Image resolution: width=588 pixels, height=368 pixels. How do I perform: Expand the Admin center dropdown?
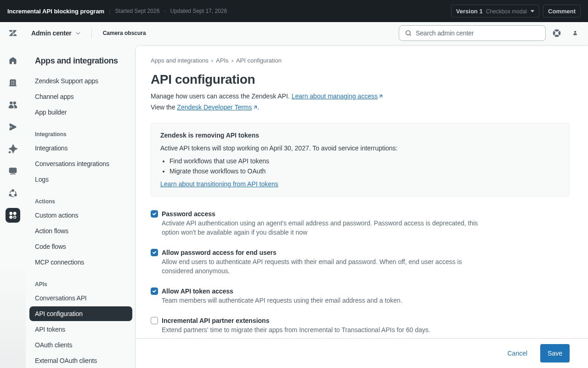(x=56, y=33)
